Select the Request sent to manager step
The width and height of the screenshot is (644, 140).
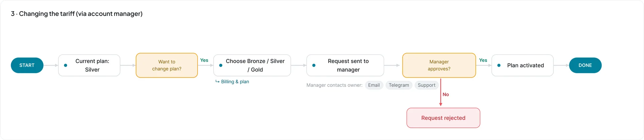tap(345, 65)
